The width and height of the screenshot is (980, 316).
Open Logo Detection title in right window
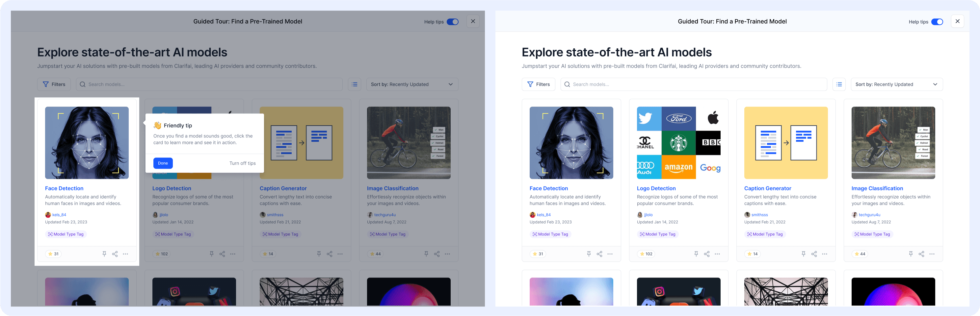point(656,188)
